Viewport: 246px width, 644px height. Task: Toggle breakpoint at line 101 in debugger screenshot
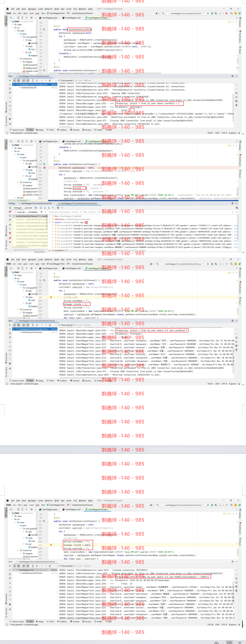pyautogui.click(x=45, y=168)
